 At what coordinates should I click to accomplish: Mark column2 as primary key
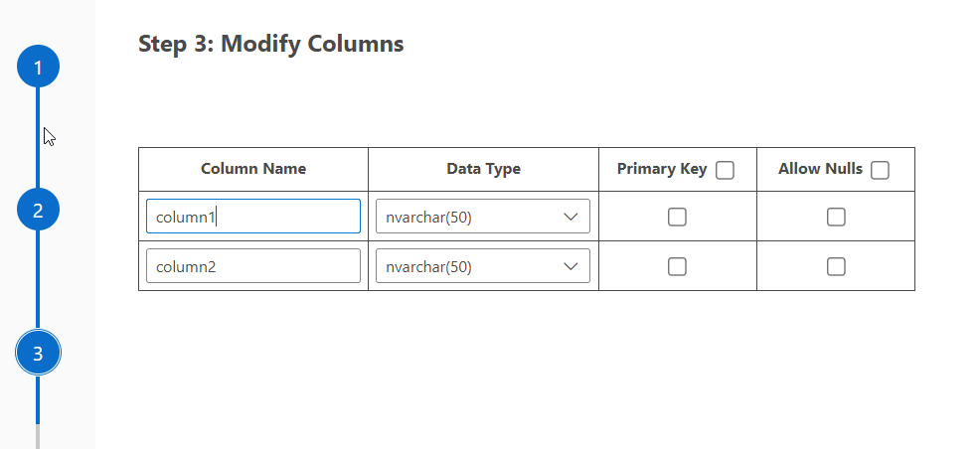tap(677, 266)
